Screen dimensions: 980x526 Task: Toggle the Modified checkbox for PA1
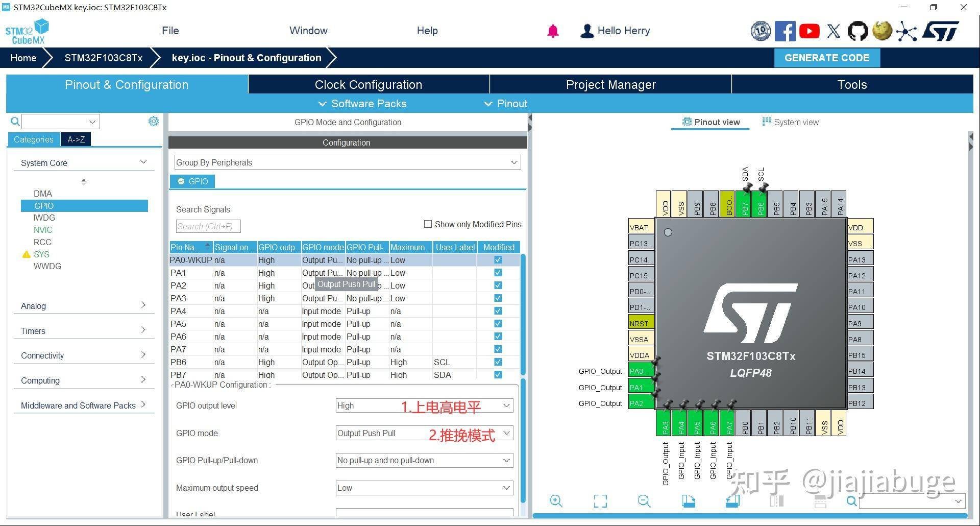[498, 273]
